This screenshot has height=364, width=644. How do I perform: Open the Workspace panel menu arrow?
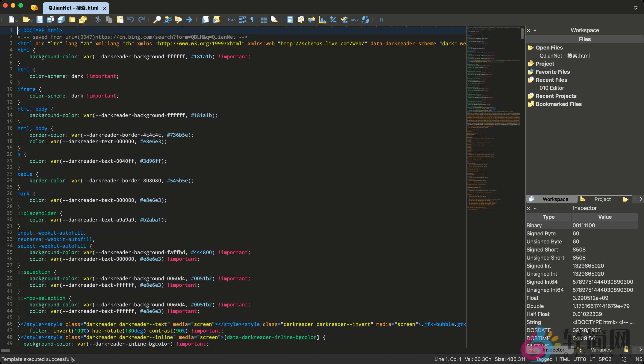coord(535,31)
